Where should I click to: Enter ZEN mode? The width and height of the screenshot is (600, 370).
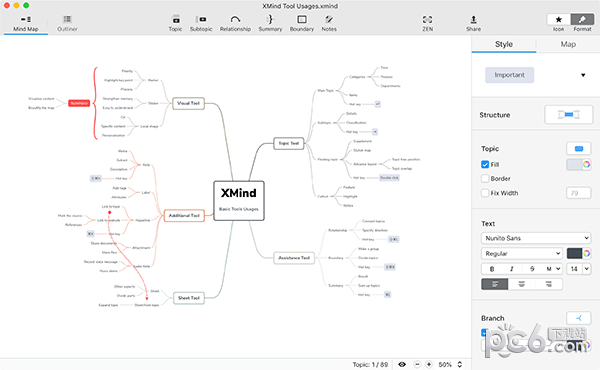[x=427, y=23]
